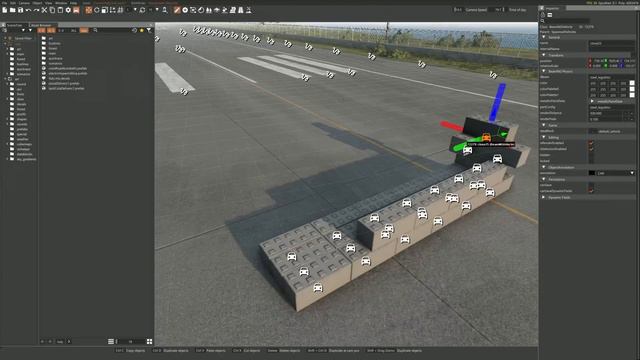Switch to the Asset Browser tab
Image resolution: width=640 pixels, height=360 pixels.
(x=41, y=25)
